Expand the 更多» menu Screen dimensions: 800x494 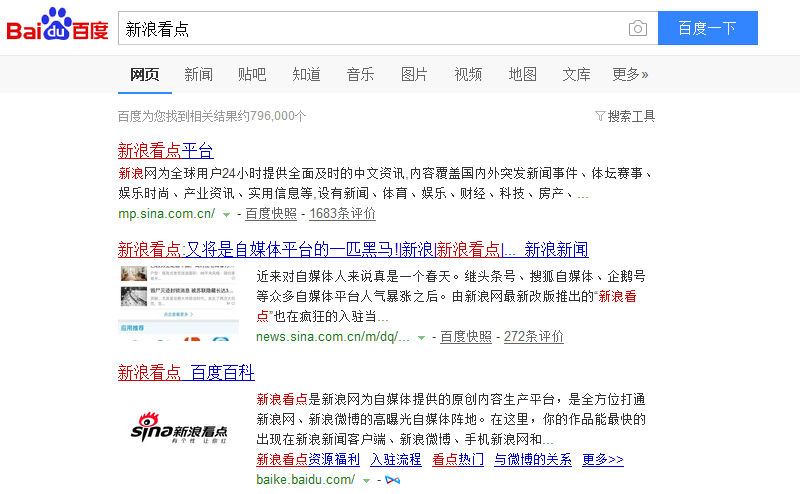click(x=630, y=75)
